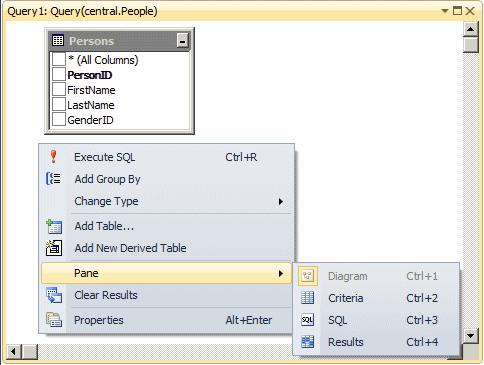The width and height of the screenshot is (484, 365).
Task: Enable the LastName column checkbox
Action: (x=59, y=105)
